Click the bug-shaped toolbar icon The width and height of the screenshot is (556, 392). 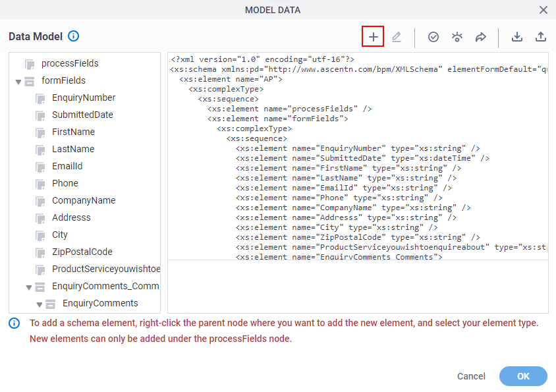point(457,37)
